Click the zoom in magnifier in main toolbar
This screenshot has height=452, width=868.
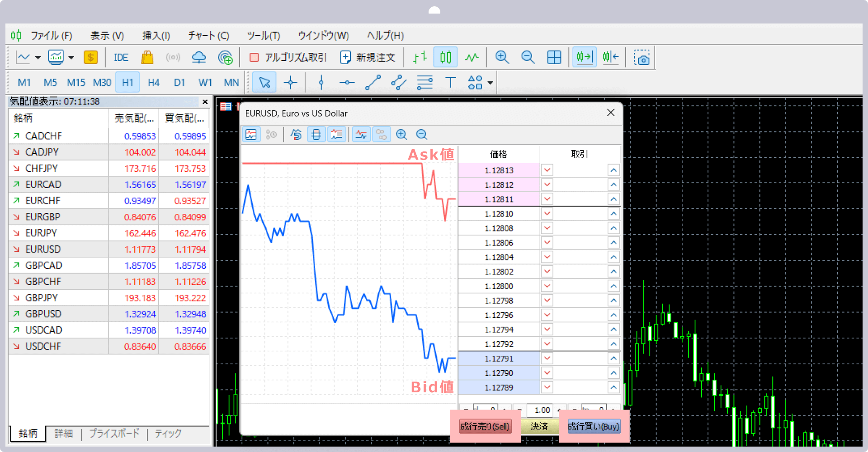click(x=502, y=57)
